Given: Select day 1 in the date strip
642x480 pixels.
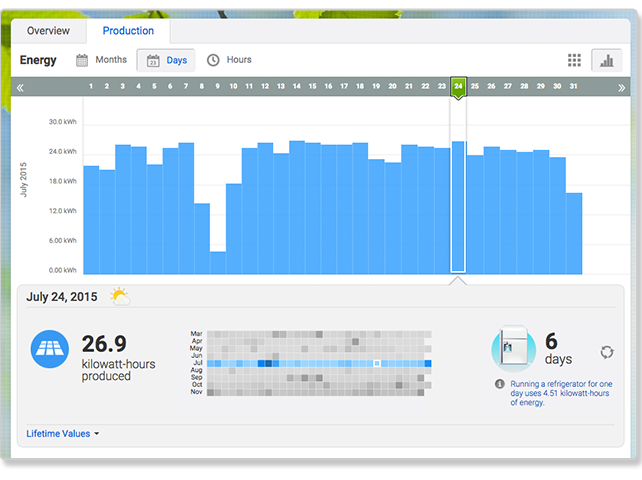Looking at the screenshot, I should 91,86.
